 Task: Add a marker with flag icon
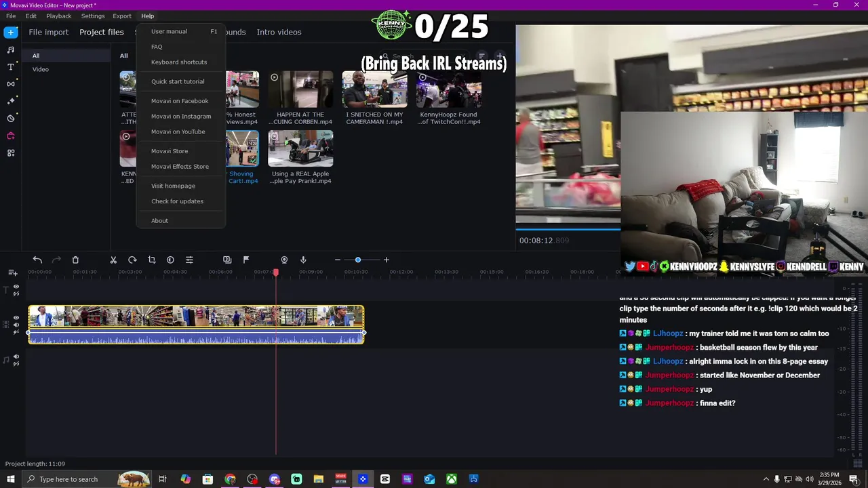pos(246,260)
